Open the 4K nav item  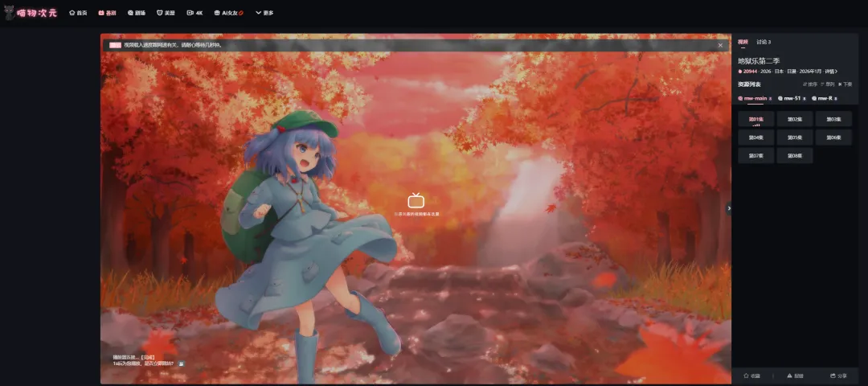(x=194, y=13)
